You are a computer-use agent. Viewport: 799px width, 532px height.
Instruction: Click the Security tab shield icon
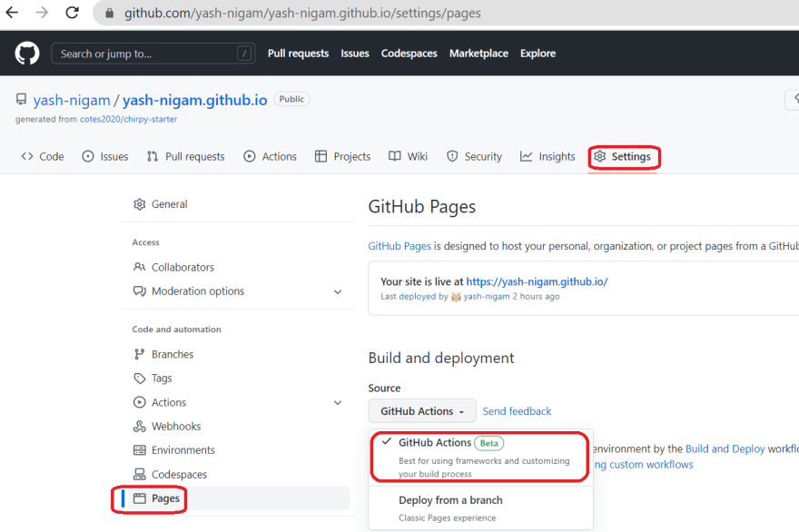[x=452, y=156]
